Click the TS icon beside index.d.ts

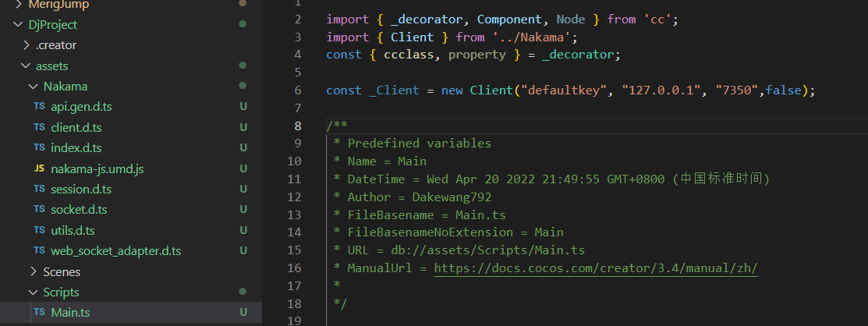pos(39,147)
